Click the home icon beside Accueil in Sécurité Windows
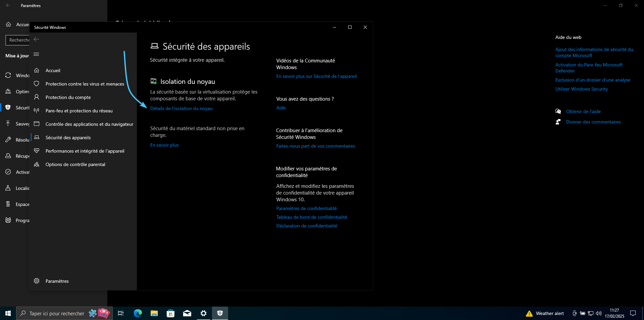This screenshot has width=644, height=320. click(x=37, y=70)
